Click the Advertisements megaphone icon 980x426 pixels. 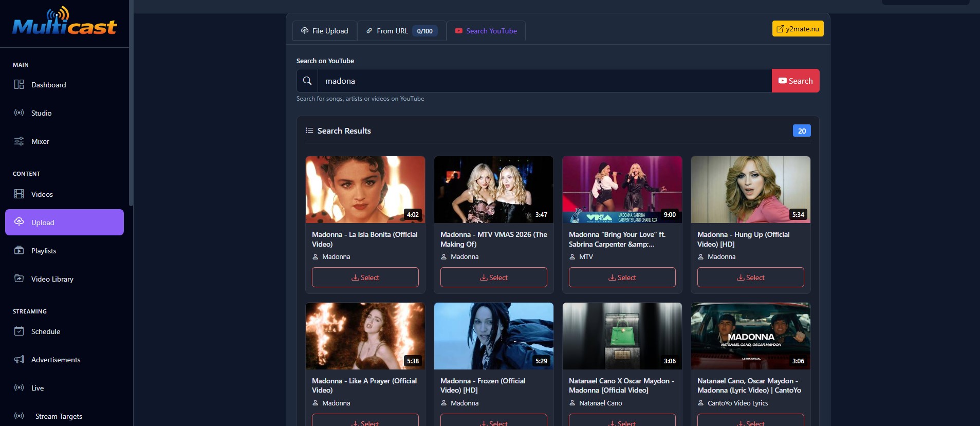[19, 359]
